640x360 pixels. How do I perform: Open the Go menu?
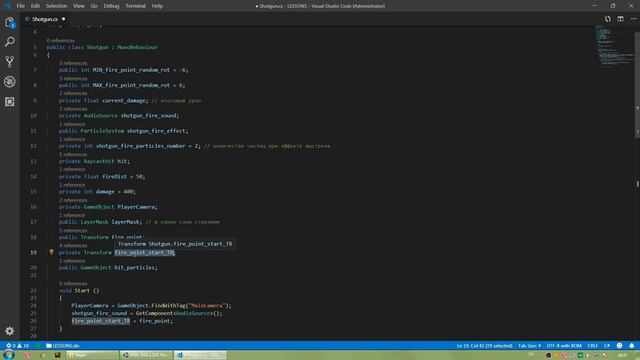coord(94,6)
